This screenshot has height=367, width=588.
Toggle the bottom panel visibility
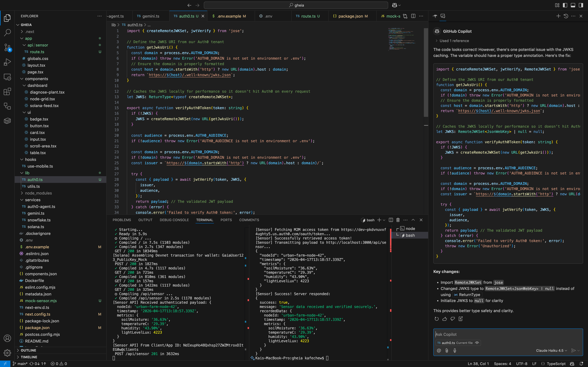(x=573, y=5)
